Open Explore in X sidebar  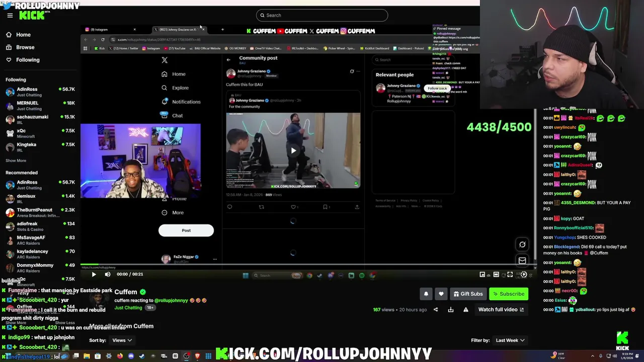[175, 88]
